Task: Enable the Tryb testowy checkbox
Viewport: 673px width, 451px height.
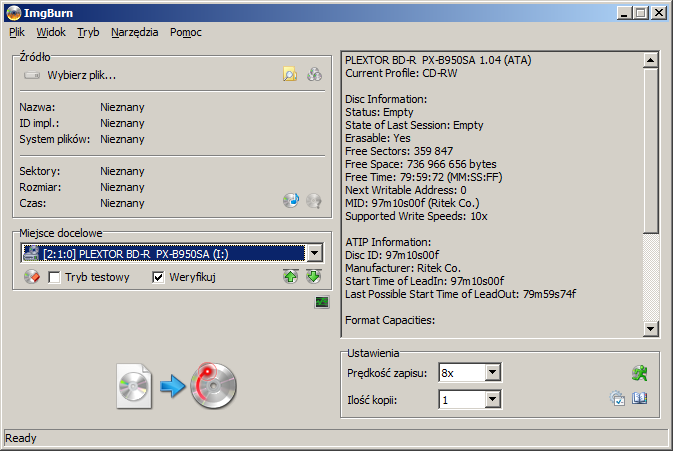Action: (x=55, y=277)
